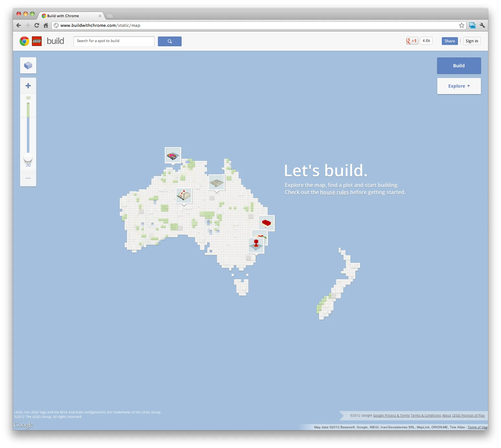The image size is (501, 448).
Task: Click the Sign in button
Action: click(x=472, y=41)
